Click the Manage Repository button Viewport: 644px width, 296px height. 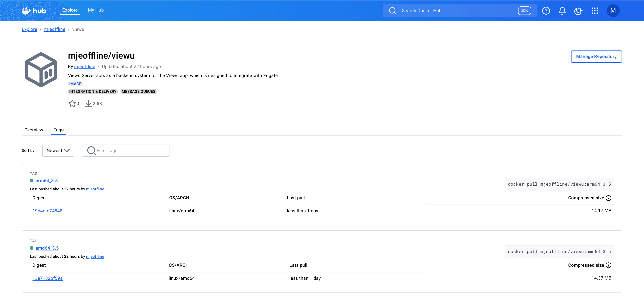(x=596, y=56)
